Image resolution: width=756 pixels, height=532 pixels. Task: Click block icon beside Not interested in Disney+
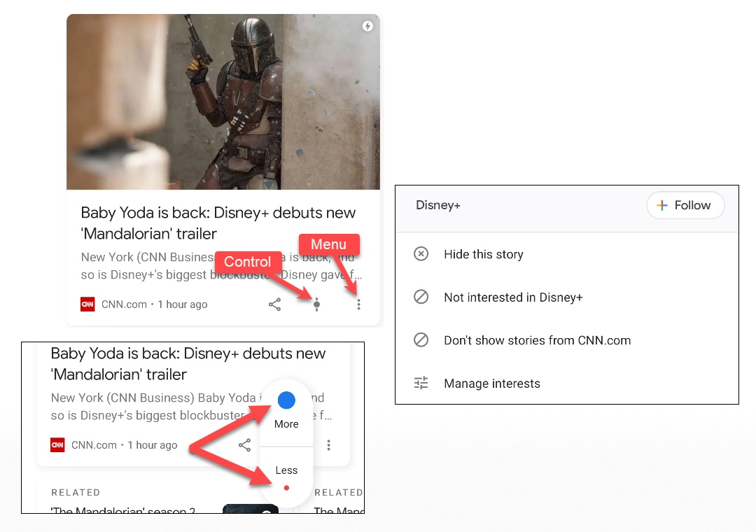421,297
